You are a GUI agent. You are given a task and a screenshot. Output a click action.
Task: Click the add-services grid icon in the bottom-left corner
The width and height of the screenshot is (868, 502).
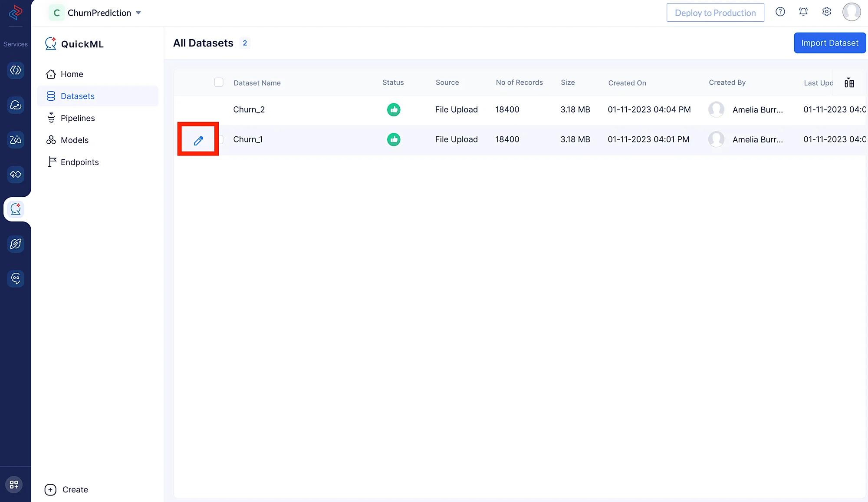tap(14, 484)
